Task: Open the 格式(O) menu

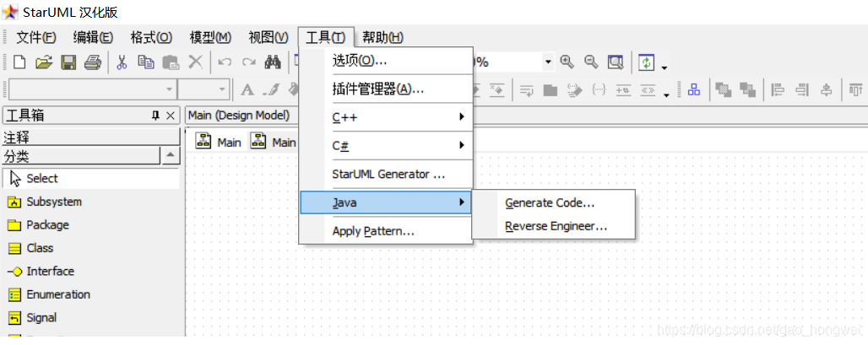Action: tap(151, 38)
